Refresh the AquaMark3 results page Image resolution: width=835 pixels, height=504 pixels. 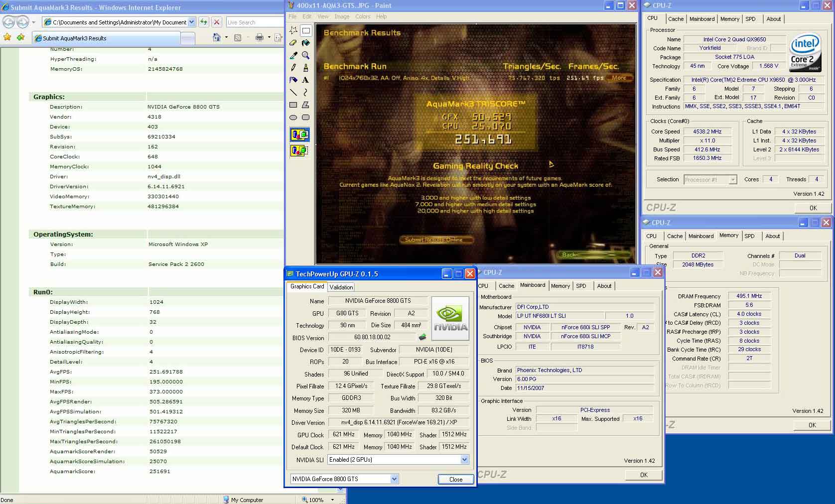[204, 22]
